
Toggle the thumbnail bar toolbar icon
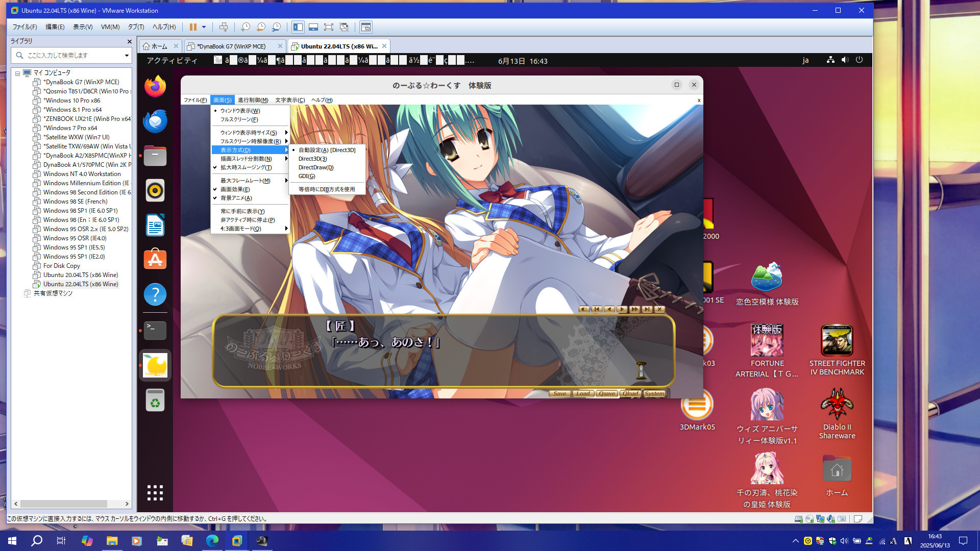pos(313,27)
